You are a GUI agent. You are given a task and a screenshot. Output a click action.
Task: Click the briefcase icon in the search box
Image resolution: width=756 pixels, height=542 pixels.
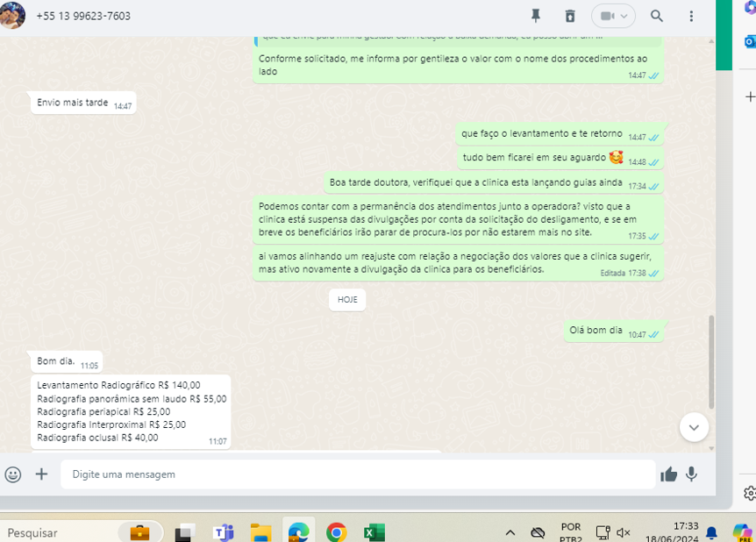(x=139, y=532)
